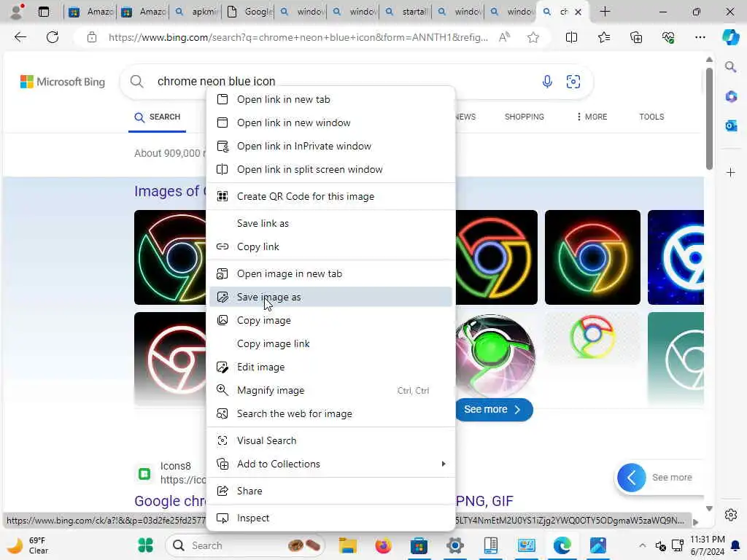This screenshot has width=747, height=560.
Task: Click the Edge icon in the taskbar
Action: [562, 545]
